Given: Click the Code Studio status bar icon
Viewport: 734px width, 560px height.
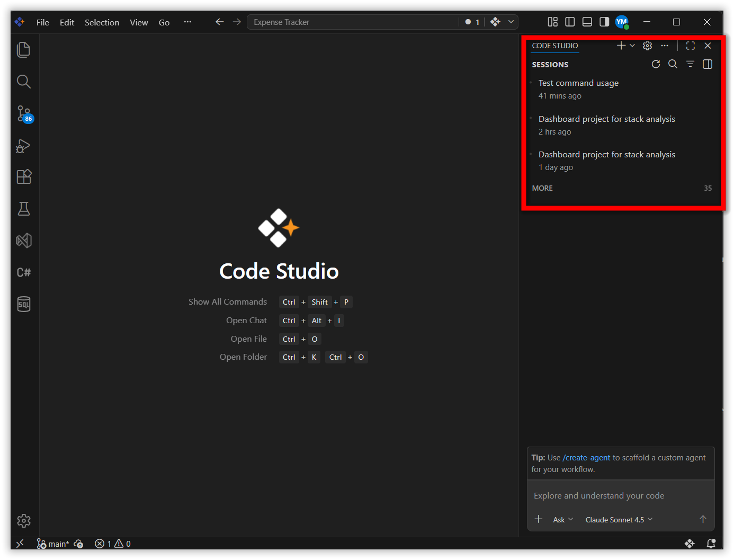Looking at the screenshot, I should pyautogui.click(x=690, y=544).
